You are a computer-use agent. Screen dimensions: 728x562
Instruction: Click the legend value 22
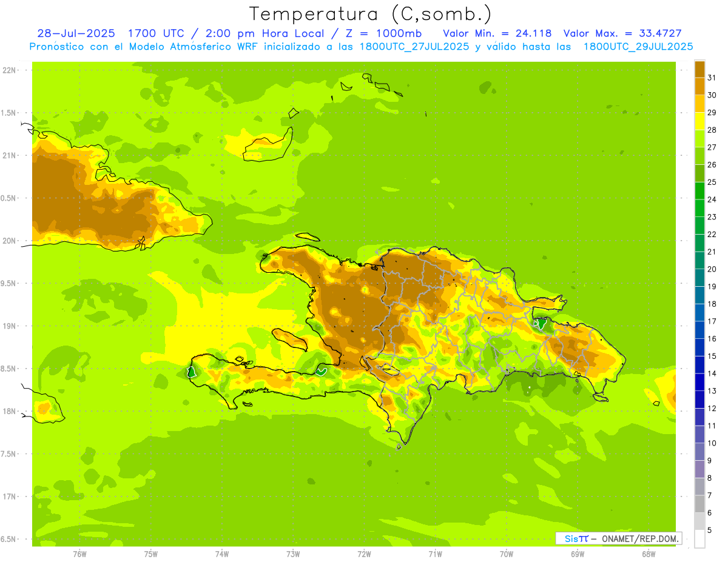[712, 234]
